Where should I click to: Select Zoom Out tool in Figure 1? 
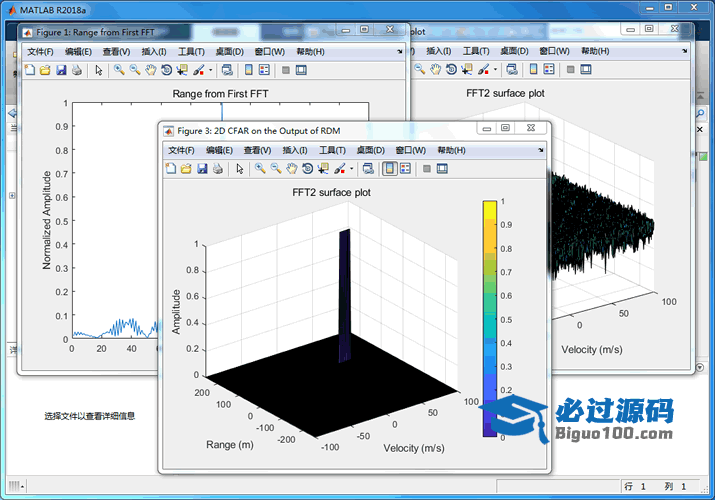pyautogui.click(x=135, y=70)
